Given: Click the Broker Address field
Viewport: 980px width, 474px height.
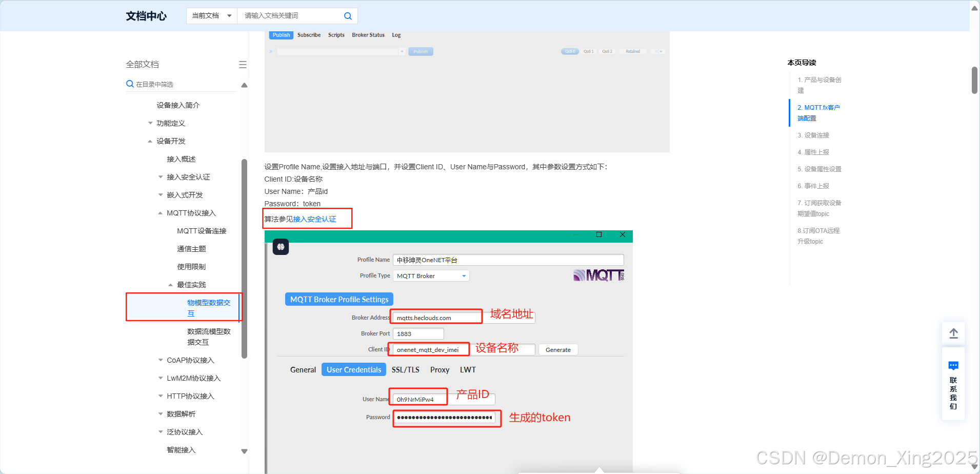Looking at the screenshot, I should [464, 318].
